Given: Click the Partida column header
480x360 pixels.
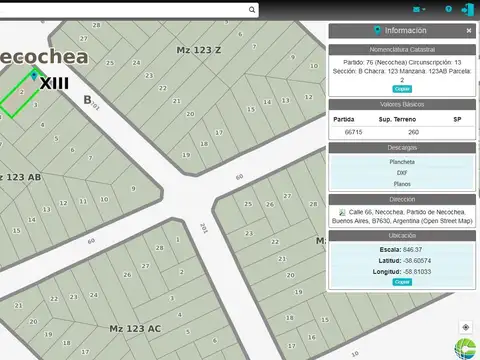Looking at the screenshot, I should [344, 119].
